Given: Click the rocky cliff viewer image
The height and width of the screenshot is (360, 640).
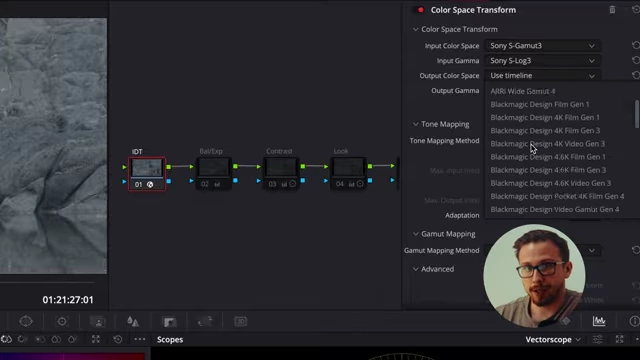Looking at the screenshot, I should (x=53, y=145).
